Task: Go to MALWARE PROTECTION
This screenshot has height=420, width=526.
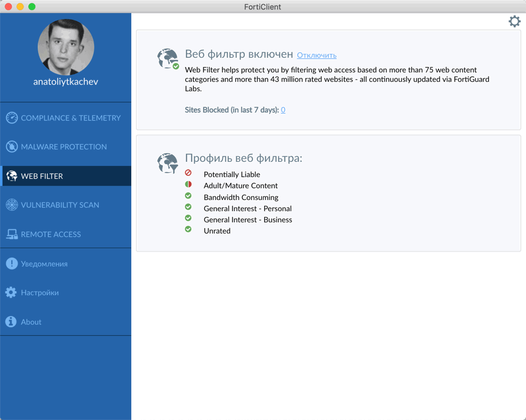Action: tap(66, 146)
